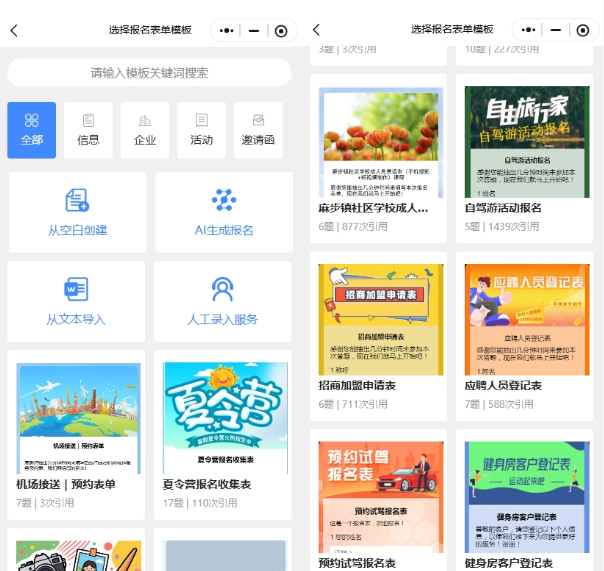The image size is (604, 571).
Task: Open the 健身房客户登记表 green thumbnail
Action: 527,497
